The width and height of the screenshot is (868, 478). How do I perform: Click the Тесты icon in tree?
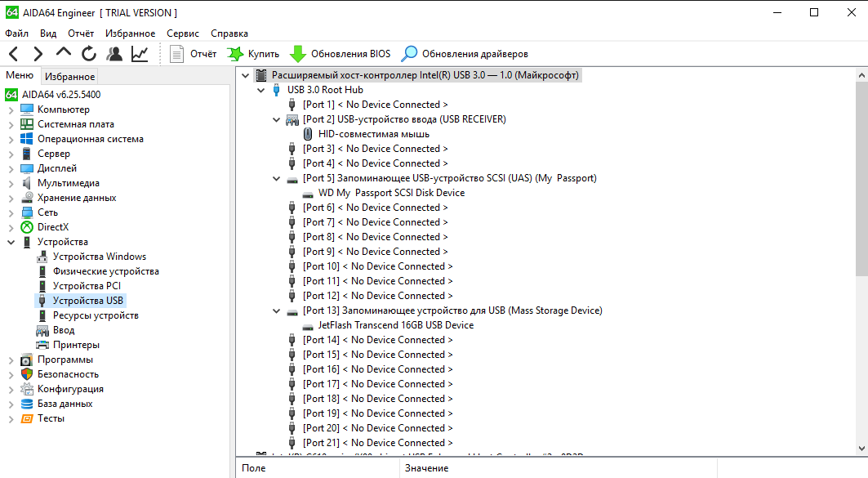click(27, 418)
